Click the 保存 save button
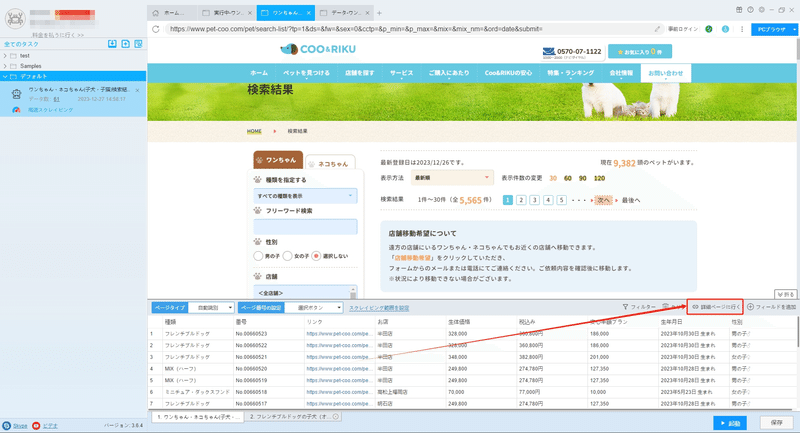The height and width of the screenshot is (433, 800). click(x=777, y=423)
